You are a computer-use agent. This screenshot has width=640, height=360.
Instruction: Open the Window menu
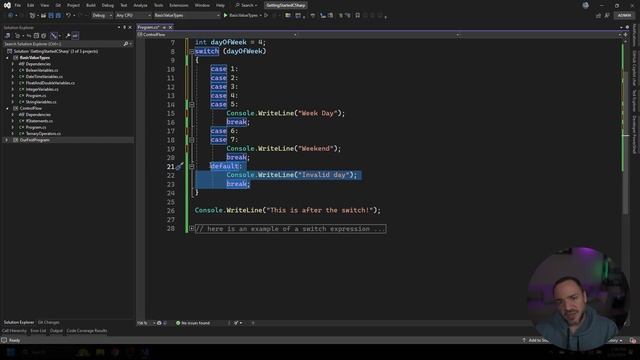202,5
